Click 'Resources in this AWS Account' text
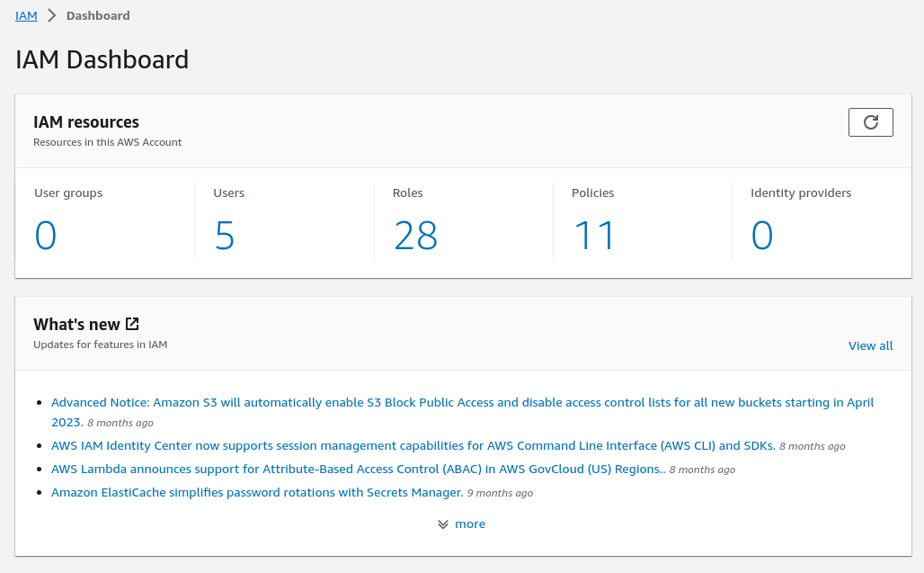The height and width of the screenshot is (573, 924). [x=107, y=142]
